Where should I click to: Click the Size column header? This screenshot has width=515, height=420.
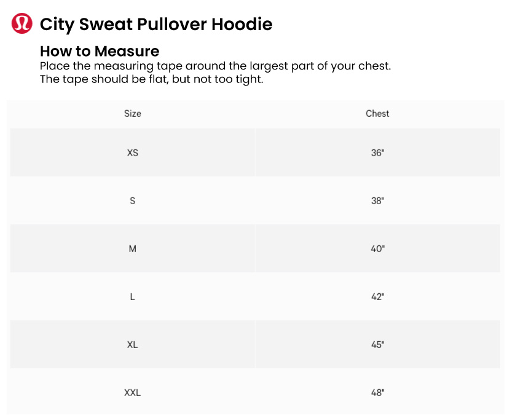click(133, 114)
